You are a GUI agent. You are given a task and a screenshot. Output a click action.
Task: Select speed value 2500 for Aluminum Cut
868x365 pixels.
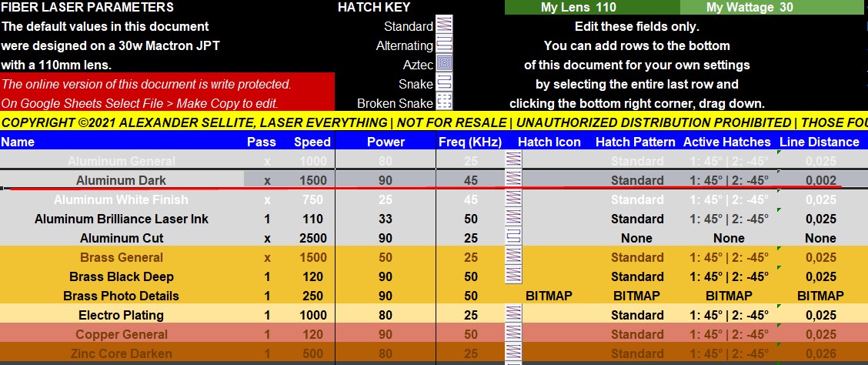click(x=312, y=238)
